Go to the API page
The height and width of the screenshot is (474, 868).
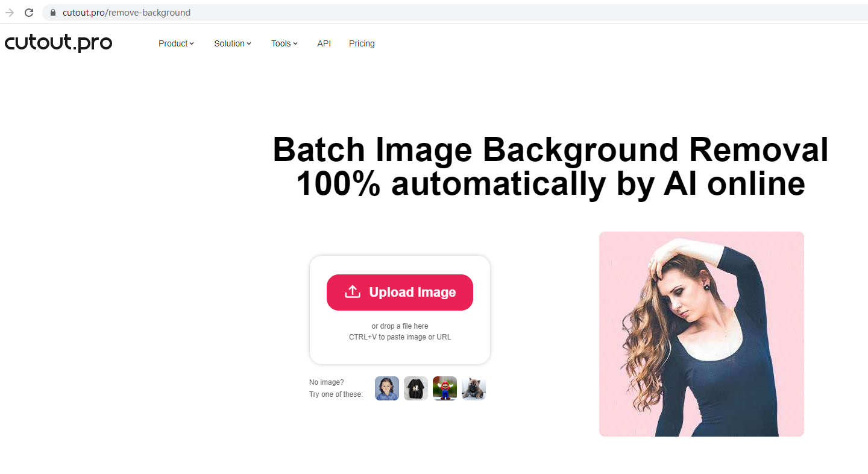pyautogui.click(x=324, y=43)
